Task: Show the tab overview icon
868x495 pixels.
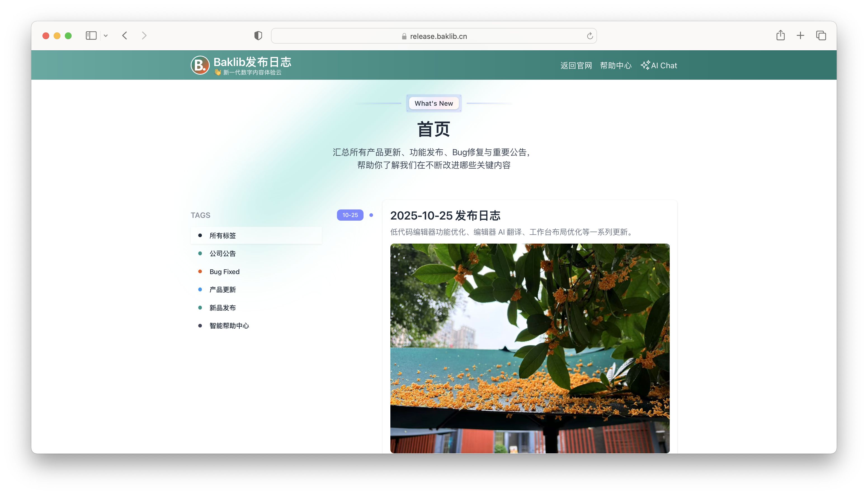Action: (821, 35)
